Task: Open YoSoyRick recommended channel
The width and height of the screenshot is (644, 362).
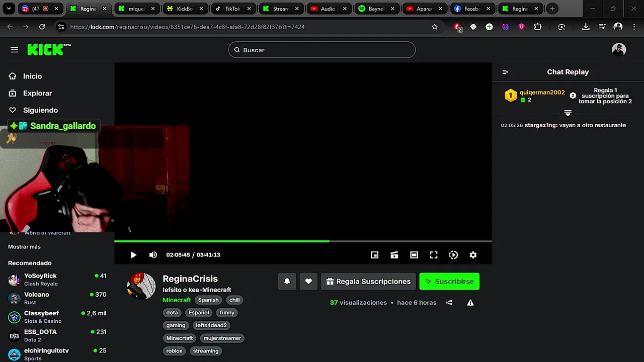Action: [x=57, y=280]
